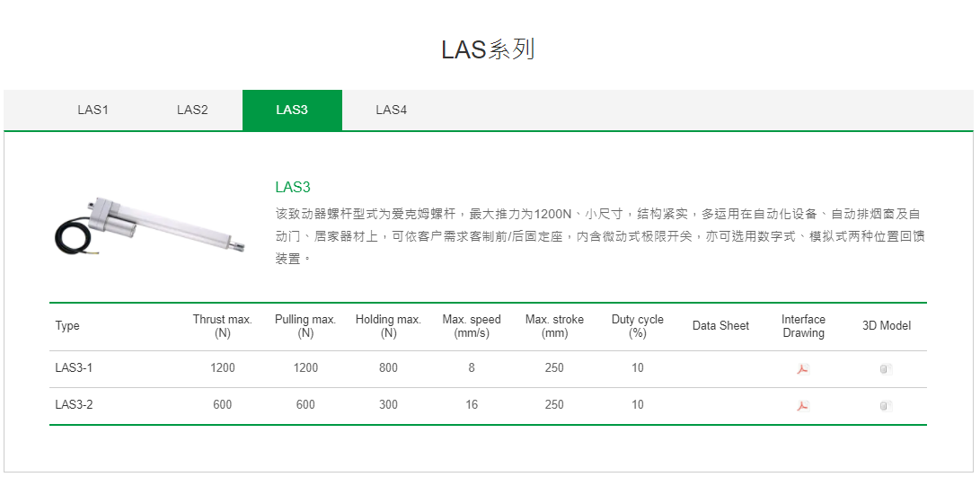Download the LAS3-2 3D model icon

886,406
